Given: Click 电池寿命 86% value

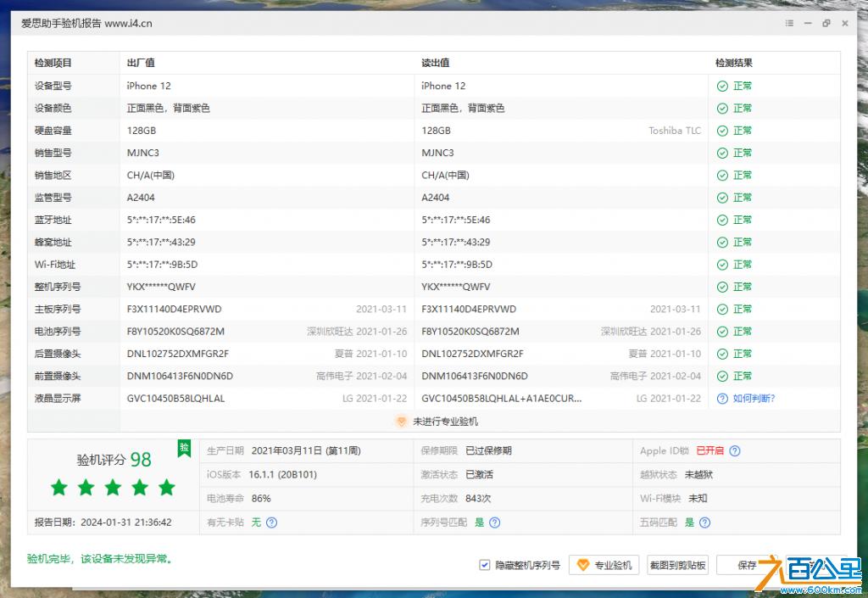Looking at the screenshot, I should [261, 499].
